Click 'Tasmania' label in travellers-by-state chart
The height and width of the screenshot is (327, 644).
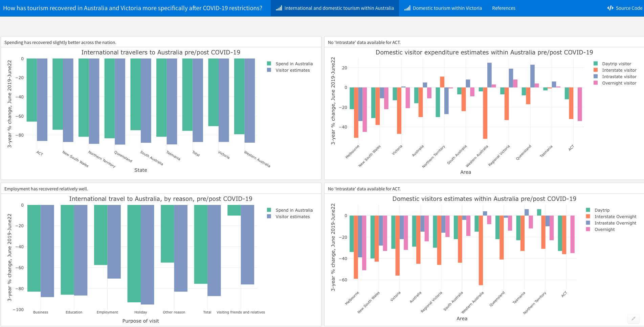(173, 156)
